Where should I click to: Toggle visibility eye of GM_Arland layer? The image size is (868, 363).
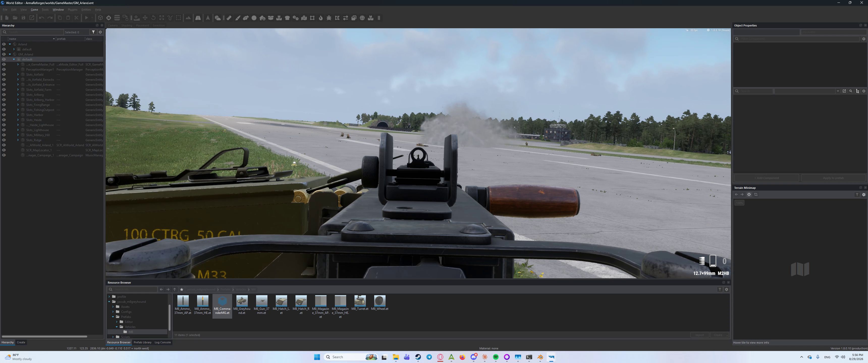click(x=4, y=54)
